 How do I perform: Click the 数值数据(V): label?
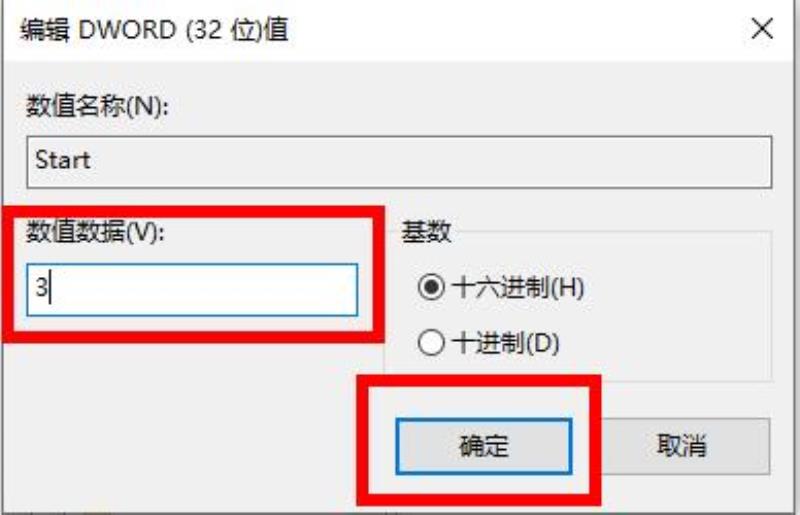click(x=96, y=232)
